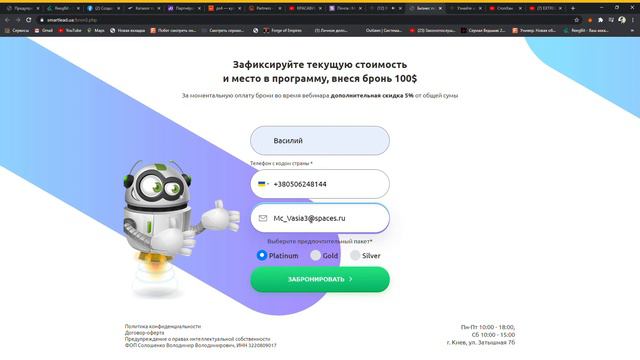
Task: Click the name field containing Василий
Action: 320,140
